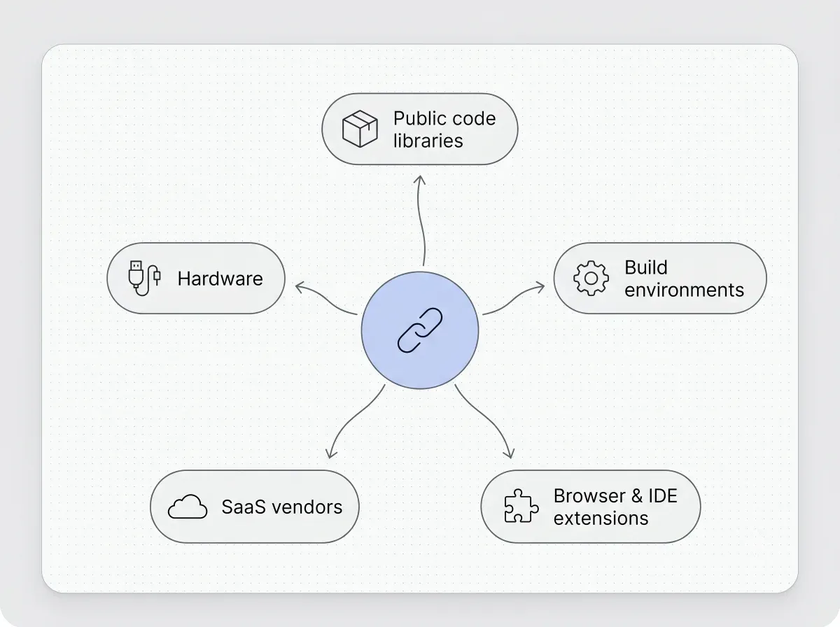Click the Build environments text
840x627 pixels.
[684, 279]
